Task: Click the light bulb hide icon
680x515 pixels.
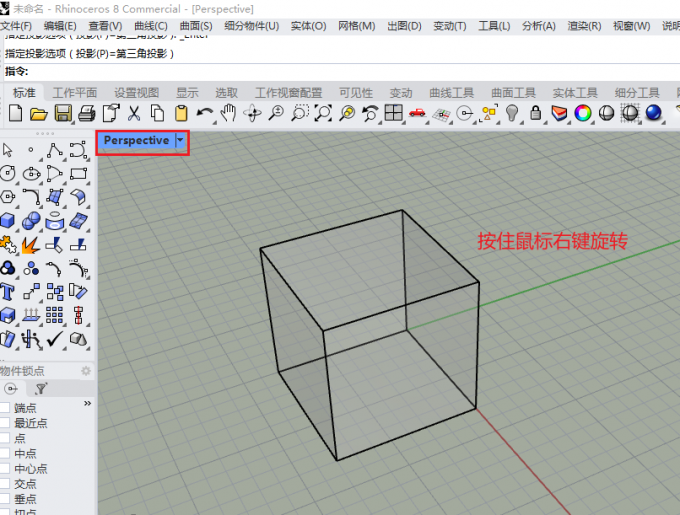Action: coord(512,114)
